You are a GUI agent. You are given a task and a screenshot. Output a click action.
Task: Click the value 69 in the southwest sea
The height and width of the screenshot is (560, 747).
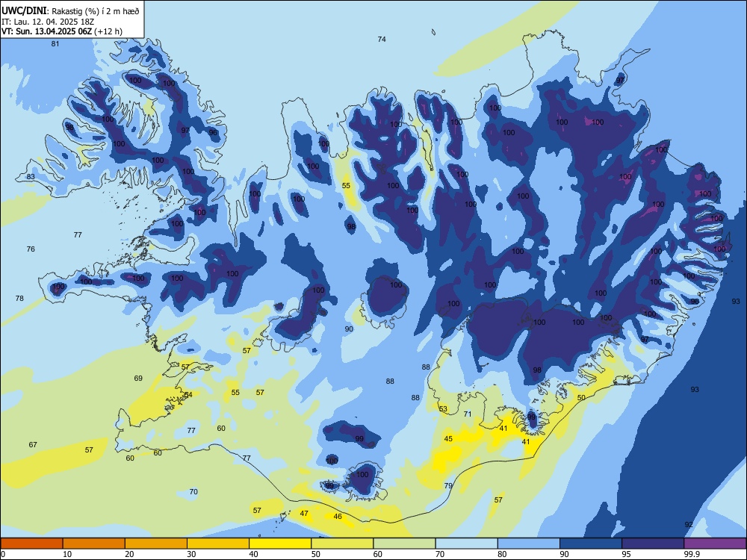[138, 379]
